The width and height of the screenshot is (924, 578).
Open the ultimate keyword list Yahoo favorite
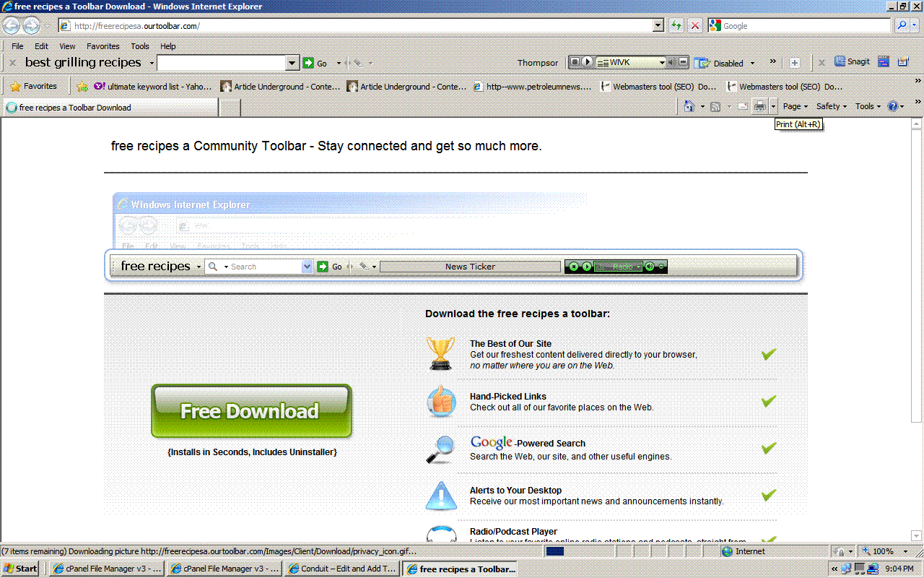click(153, 86)
